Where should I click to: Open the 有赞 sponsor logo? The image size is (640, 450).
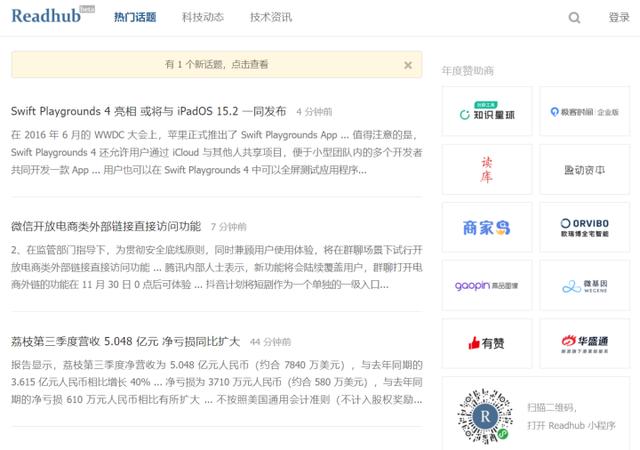(x=487, y=343)
